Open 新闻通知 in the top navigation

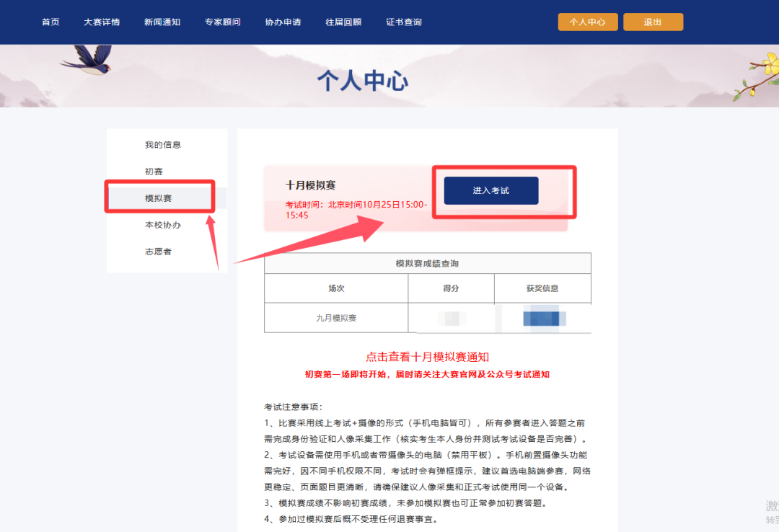(x=162, y=22)
